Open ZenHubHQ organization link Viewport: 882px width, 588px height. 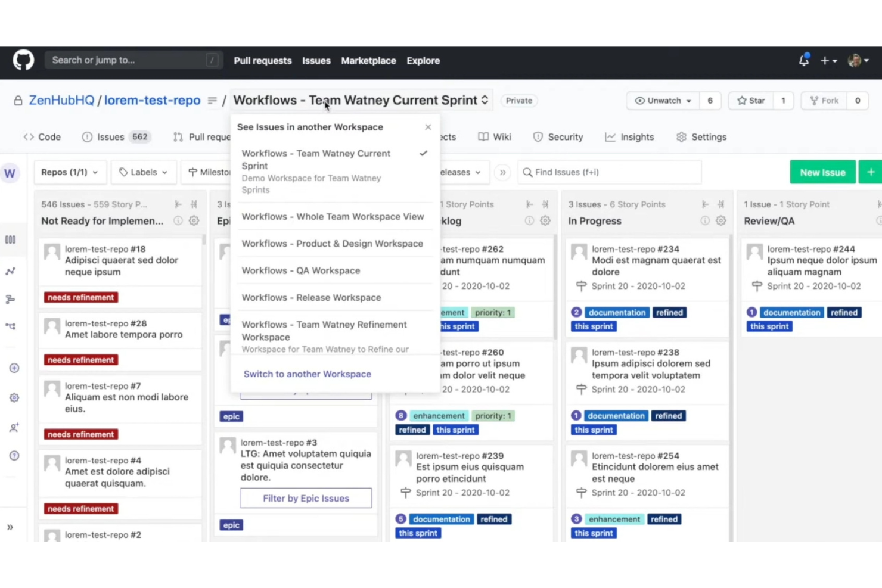61,100
